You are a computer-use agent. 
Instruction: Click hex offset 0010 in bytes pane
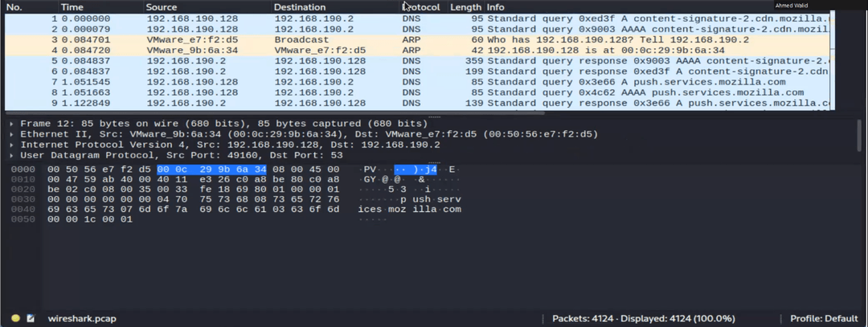[x=23, y=179]
